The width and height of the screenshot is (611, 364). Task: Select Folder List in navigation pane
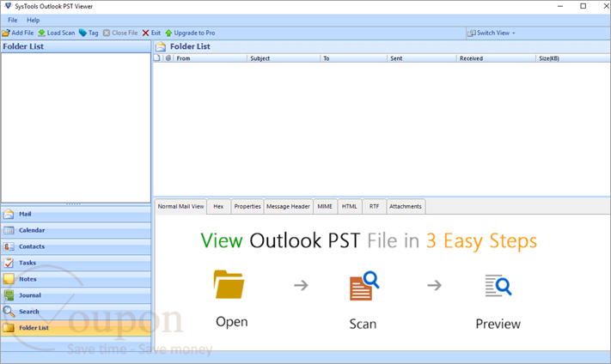[x=76, y=328]
